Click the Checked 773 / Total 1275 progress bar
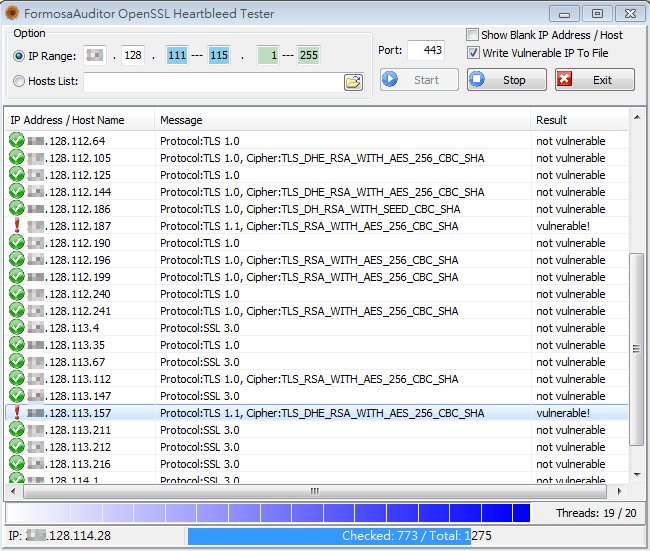Screen dimensions: 650x551 pyautogui.click(x=416, y=536)
